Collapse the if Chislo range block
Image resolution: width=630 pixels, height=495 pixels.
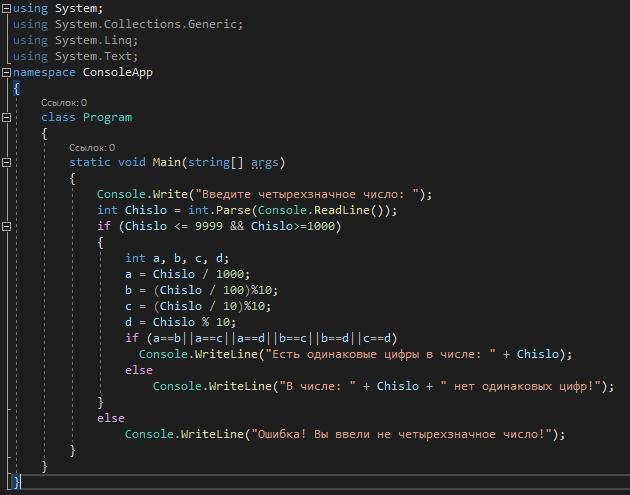(6, 227)
